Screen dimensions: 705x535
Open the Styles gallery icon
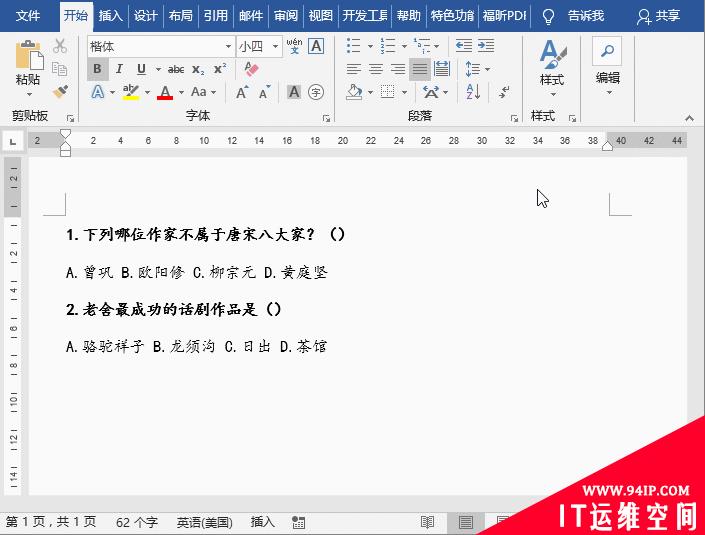[x=552, y=54]
